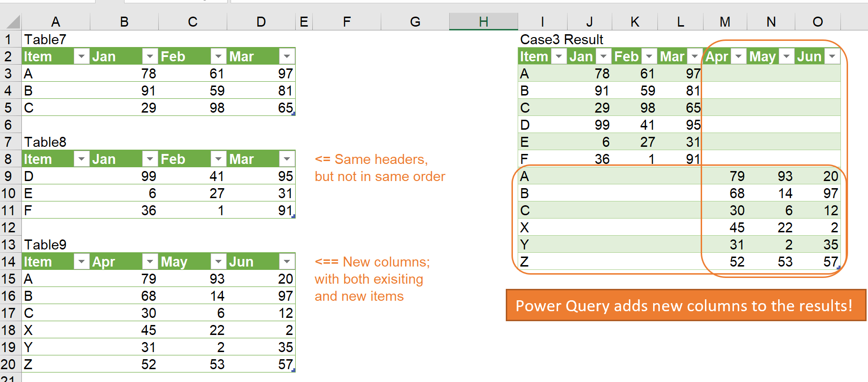
Task: Select the column H header
Action: click(x=483, y=22)
